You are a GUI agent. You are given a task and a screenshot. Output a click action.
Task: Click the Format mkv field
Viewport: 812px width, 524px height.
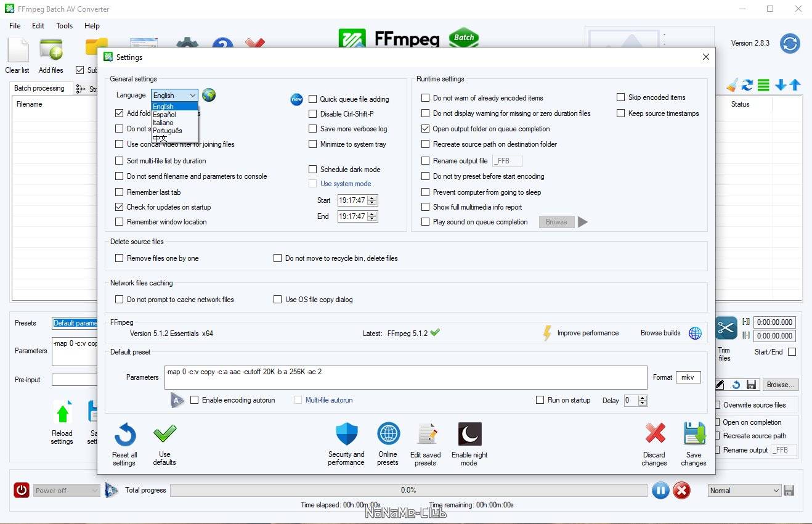click(x=688, y=377)
